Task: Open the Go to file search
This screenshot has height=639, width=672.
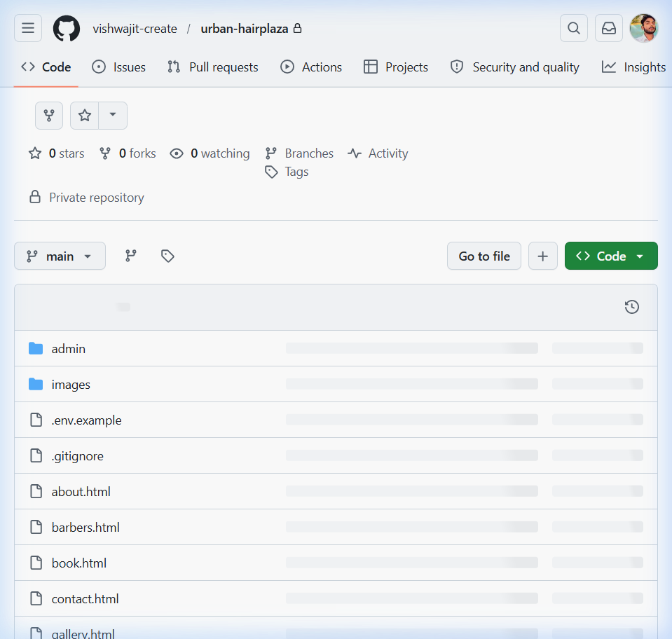Action: click(484, 256)
